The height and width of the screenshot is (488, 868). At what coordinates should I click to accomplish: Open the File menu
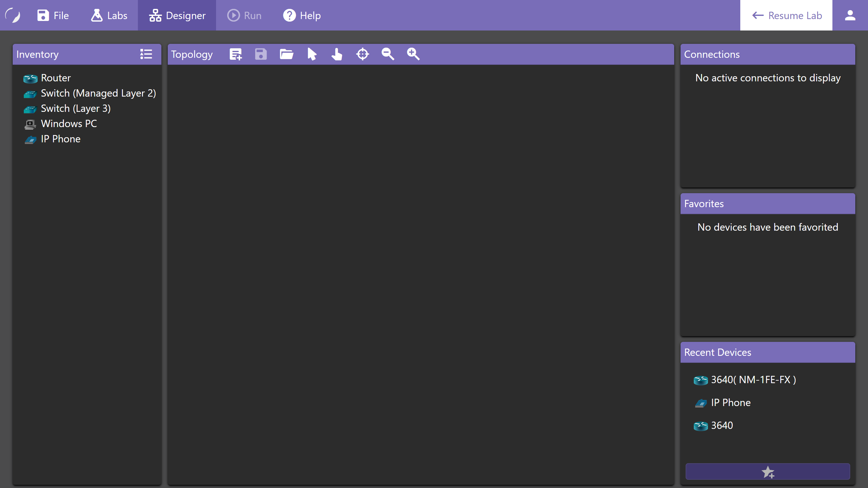[53, 16]
